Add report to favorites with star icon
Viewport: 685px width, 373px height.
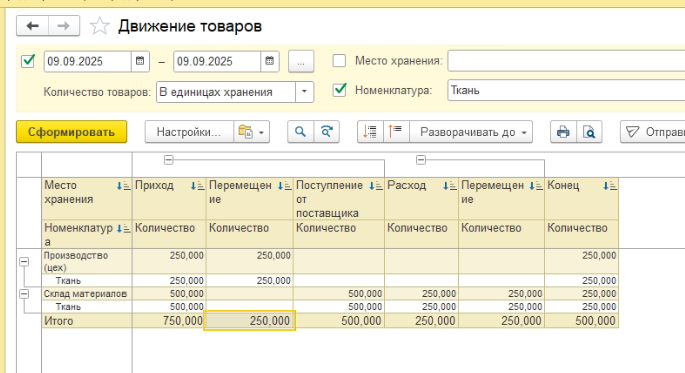click(99, 26)
